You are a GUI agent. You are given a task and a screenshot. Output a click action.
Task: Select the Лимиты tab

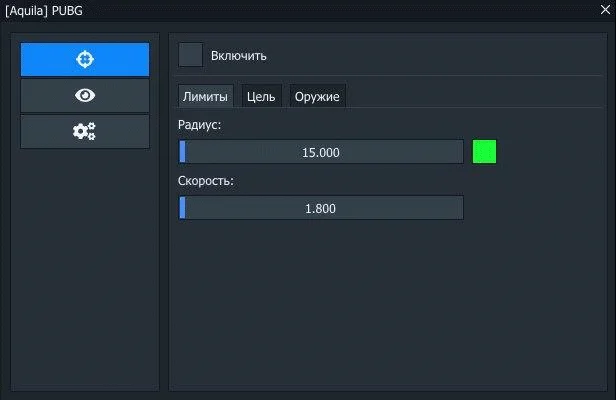pyautogui.click(x=205, y=96)
